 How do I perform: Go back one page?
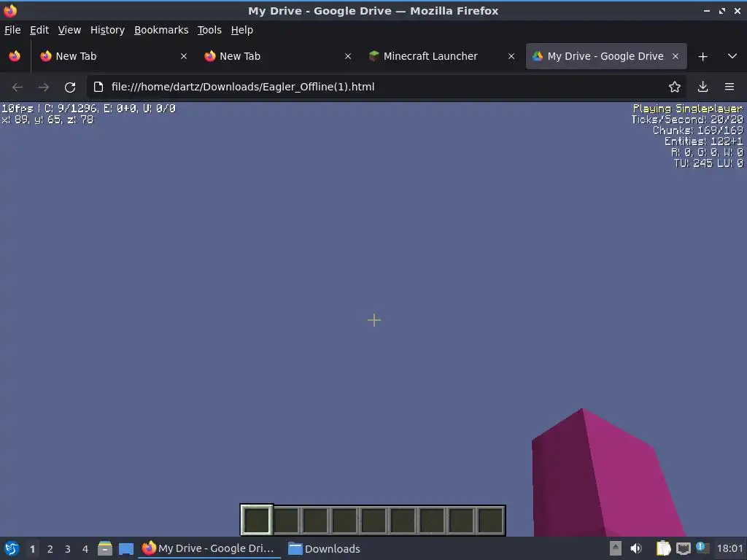[18, 87]
